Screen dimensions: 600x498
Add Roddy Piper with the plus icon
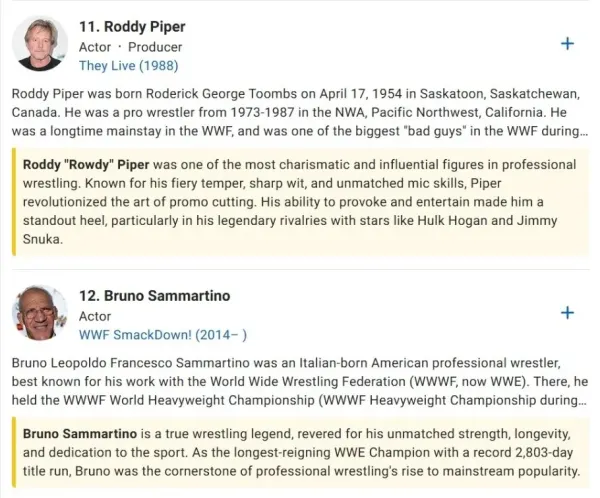[567, 44]
